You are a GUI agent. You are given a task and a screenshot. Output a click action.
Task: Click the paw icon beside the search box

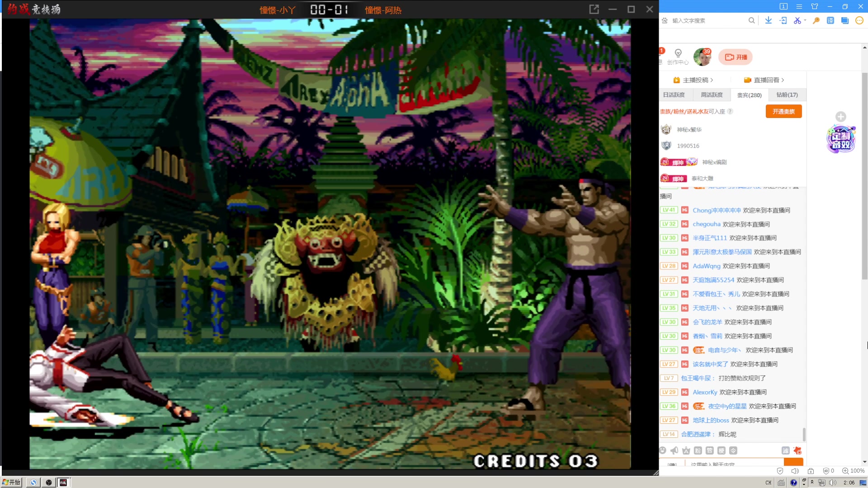coord(665,20)
